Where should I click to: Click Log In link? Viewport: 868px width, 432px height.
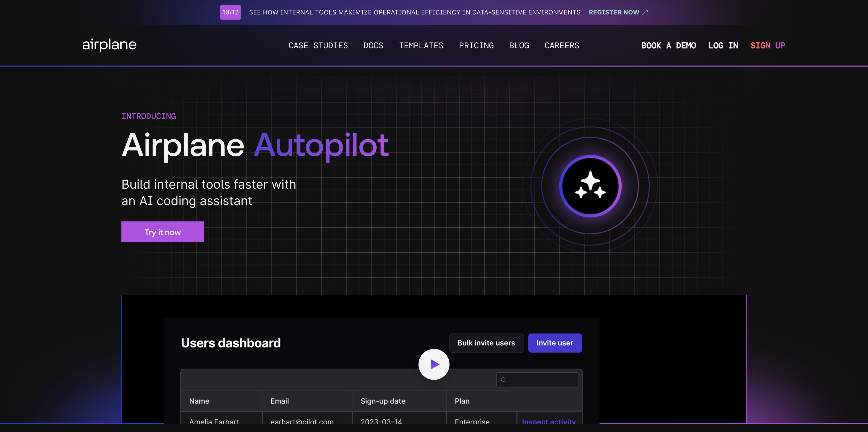point(723,45)
